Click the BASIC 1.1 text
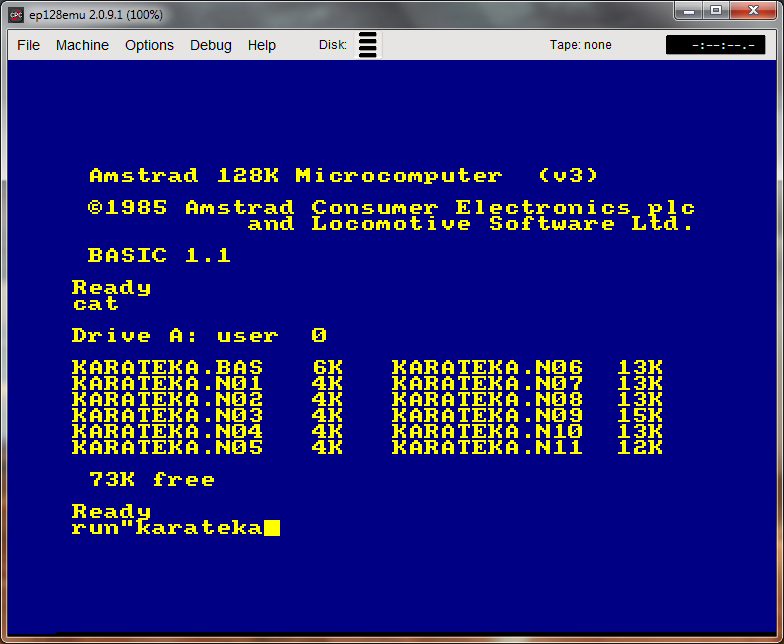Screen dimensions: 784x644 coord(159,256)
